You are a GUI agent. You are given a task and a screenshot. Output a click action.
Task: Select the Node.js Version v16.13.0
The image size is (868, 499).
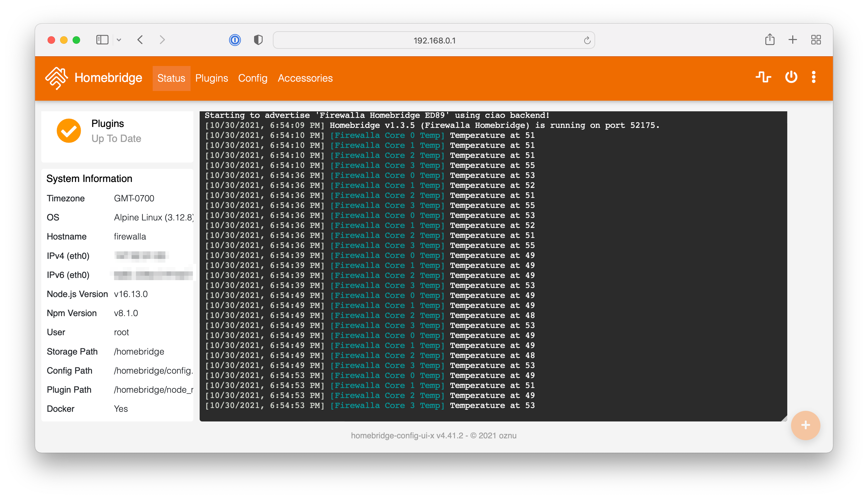[x=131, y=294]
